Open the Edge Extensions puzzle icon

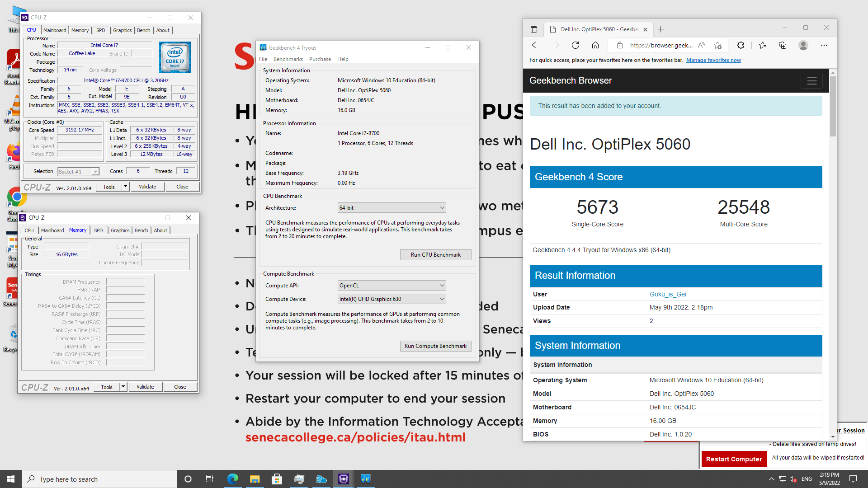pos(741,45)
